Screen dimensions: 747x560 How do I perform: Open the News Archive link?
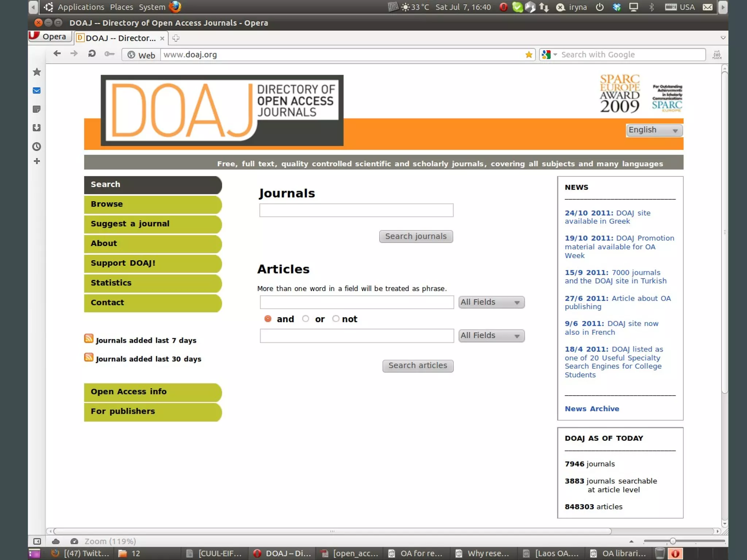592,409
